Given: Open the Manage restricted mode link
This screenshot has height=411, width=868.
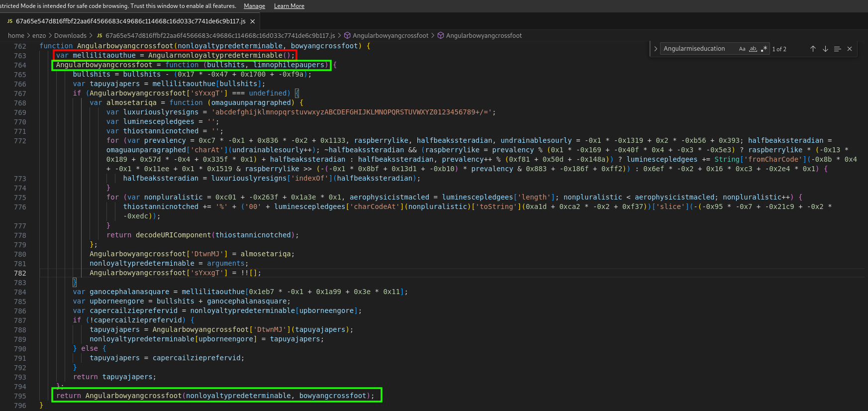Looking at the screenshot, I should [x=254, y=6].
